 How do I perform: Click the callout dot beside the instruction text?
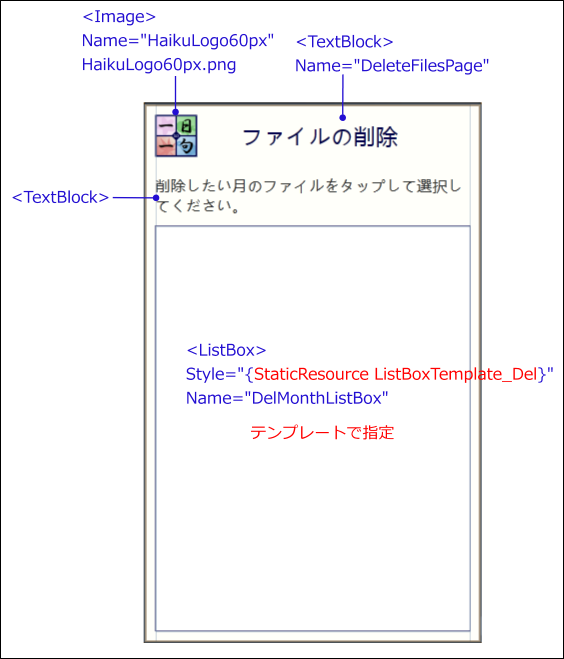pos(156,198)
